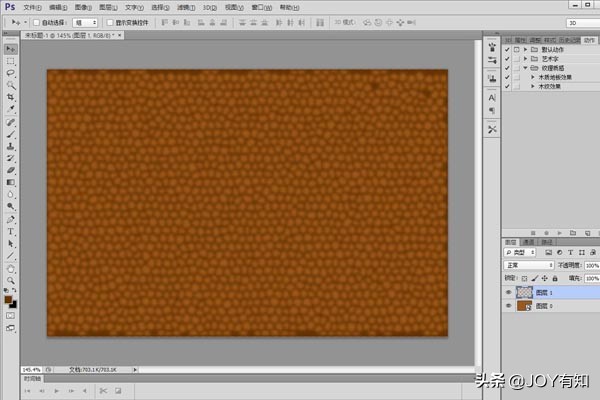
Task: Select the Rectangular Marquee tool
Action: click(11, 61)
